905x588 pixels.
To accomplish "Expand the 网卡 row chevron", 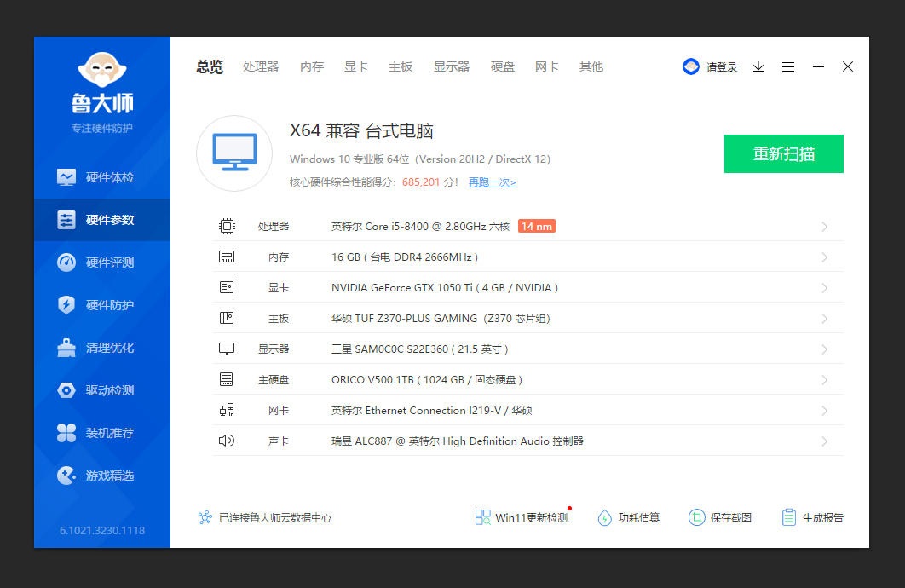I will (x=825, y=411).
